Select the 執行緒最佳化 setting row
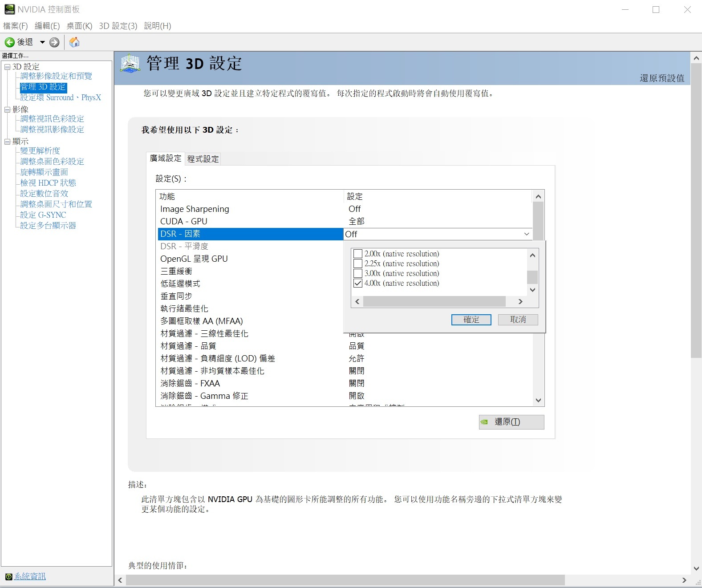Image resolution: width=702 pixels, height=588 pixels. (251, 309)
